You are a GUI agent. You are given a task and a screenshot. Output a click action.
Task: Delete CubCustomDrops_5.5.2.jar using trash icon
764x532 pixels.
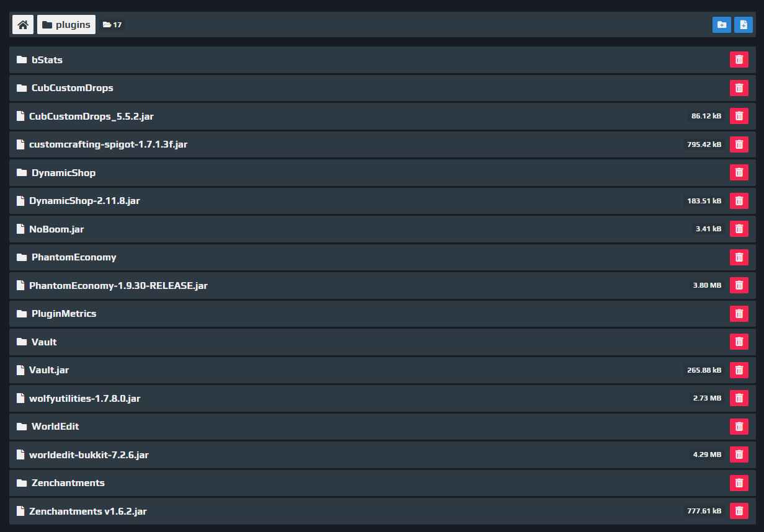739,116
